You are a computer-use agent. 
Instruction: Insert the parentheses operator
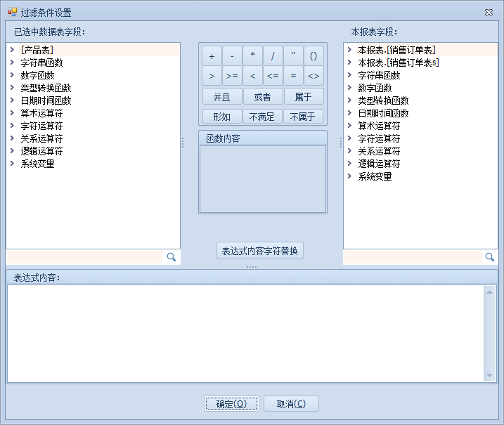314,55
